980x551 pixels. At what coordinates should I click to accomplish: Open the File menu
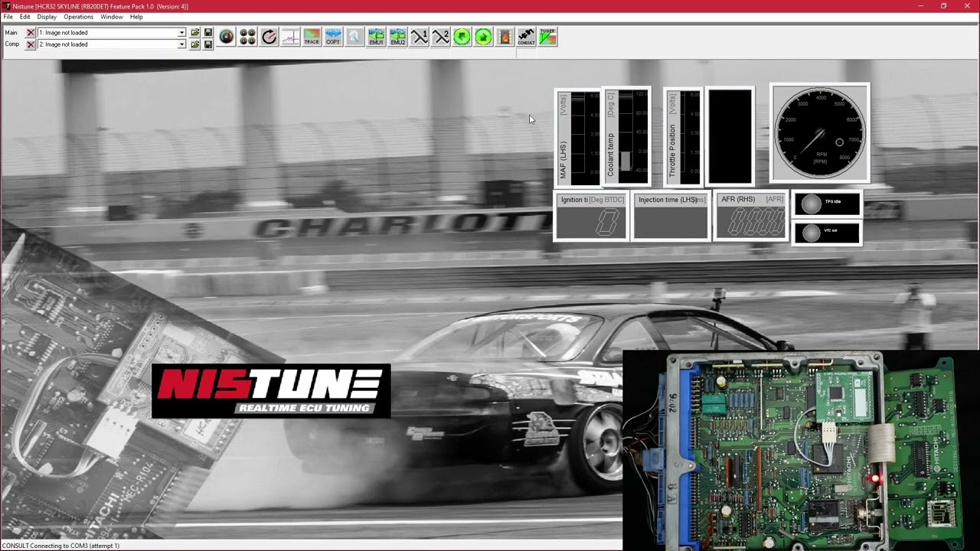point(8,17)
